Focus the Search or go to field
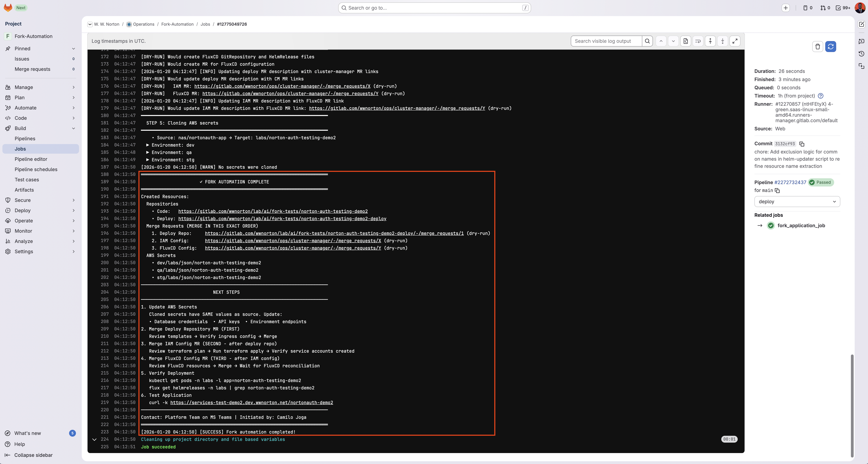The height and width of the screenshot is (464, 868). pyautogui.click(x=434, y=8)
